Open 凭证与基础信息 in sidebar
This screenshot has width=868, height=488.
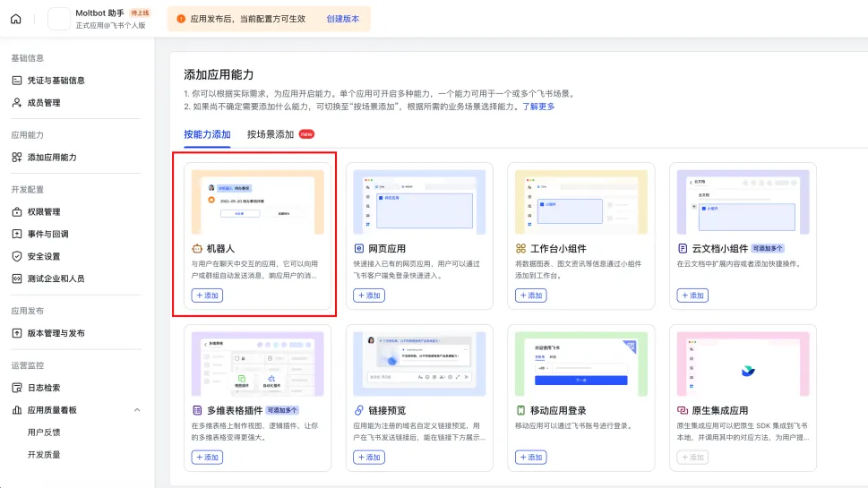(x=56, y=81)
